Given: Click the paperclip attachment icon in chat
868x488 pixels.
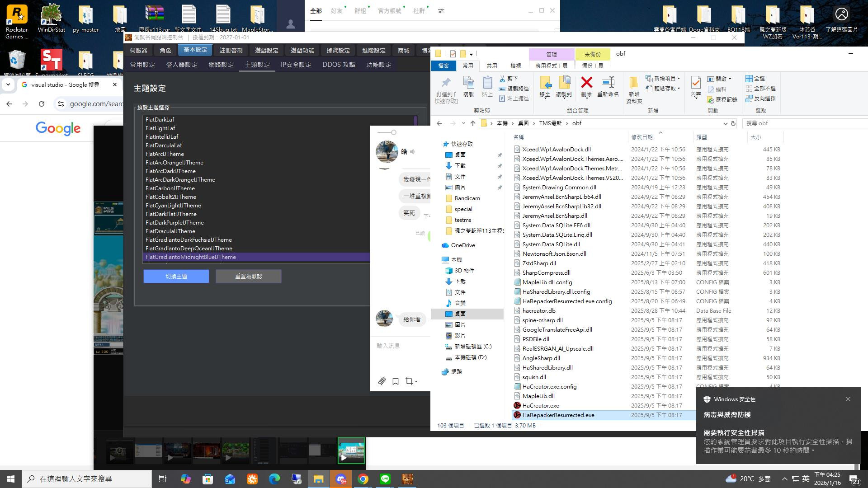Looking at the screenshot, I should pos(382,381).
